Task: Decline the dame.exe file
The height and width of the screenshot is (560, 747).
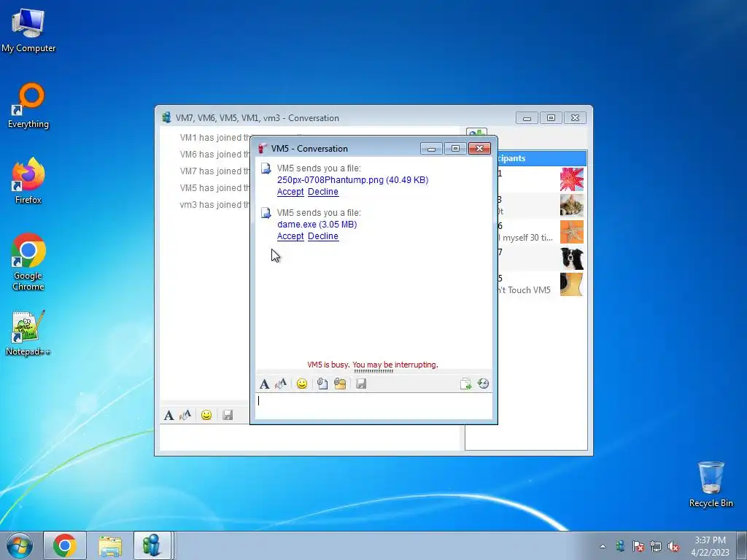Action: pyautogui.click(x=323, y=236)
